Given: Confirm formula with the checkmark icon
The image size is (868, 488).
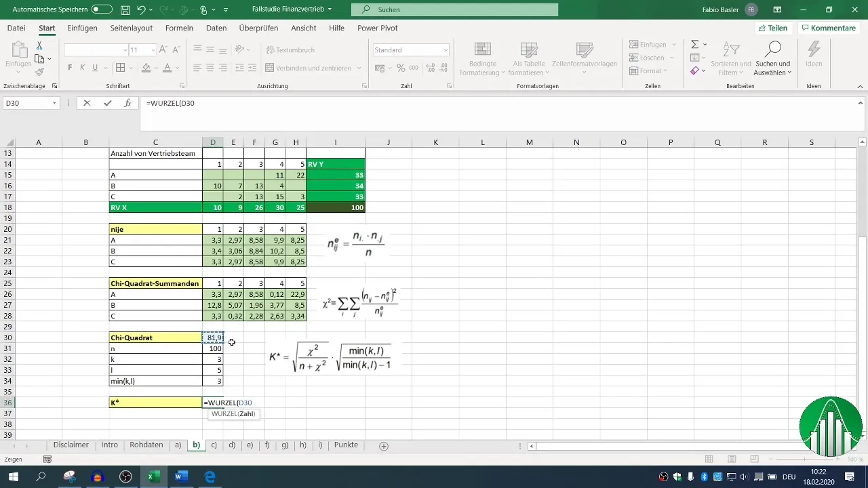Looking at the screenshot, I should pyautogui.click(x=107, y=103).
